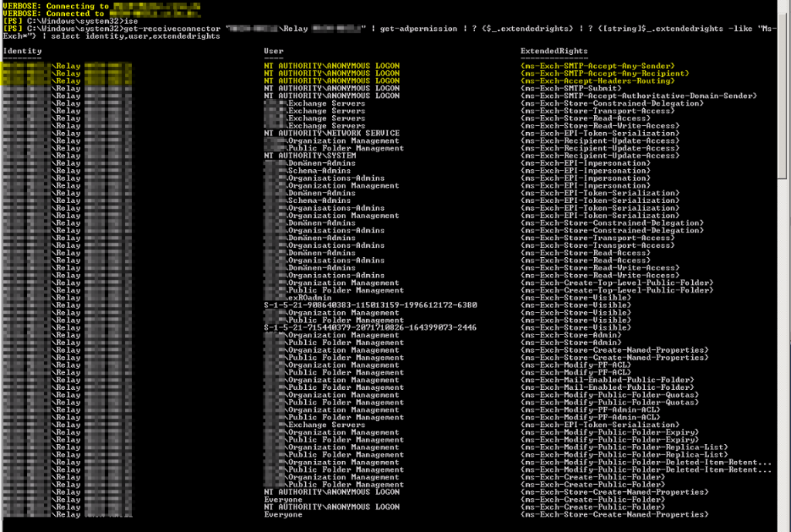Click the VERBOSE: Connected to status line
The width and height of the screenshot is (791, 532).
click(62, 13)
